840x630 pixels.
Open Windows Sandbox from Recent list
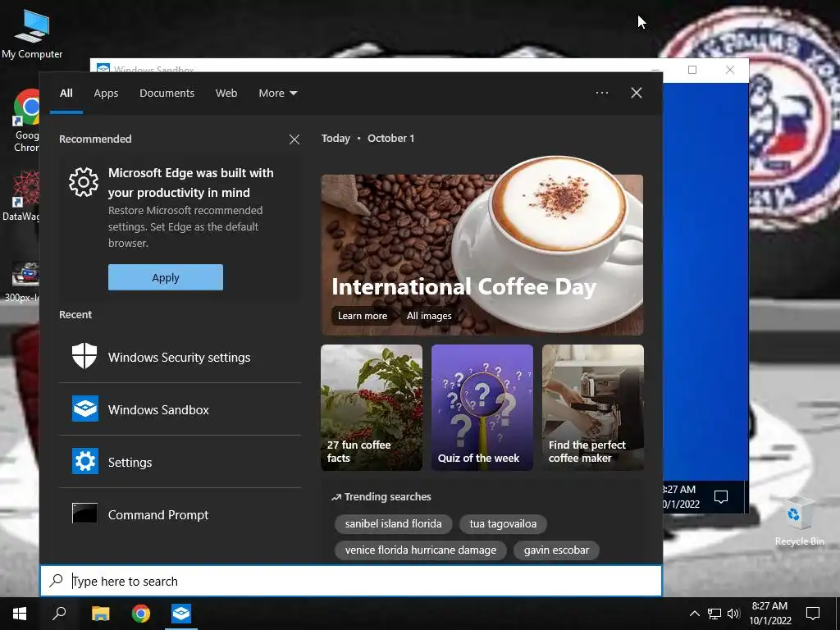[180, 409]
